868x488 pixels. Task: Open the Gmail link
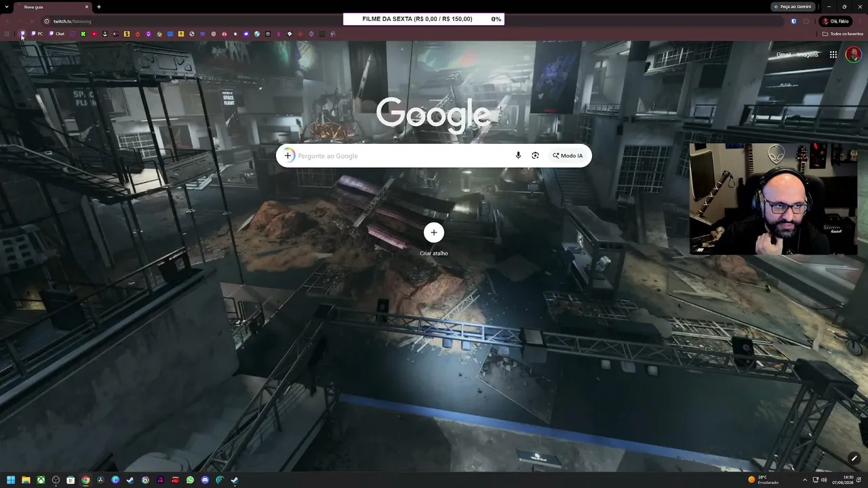click(783, 55)
